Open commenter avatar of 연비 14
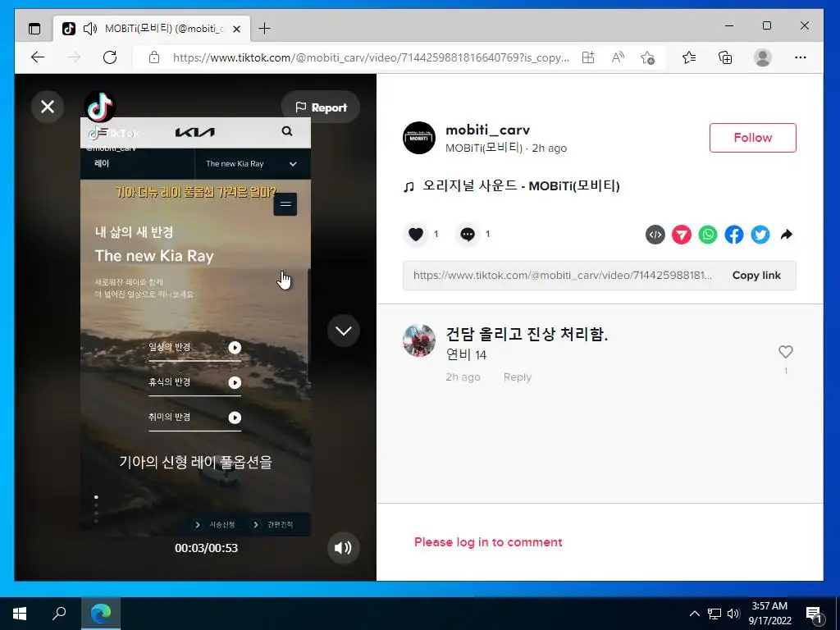This screenshot has height=630, width=840. click(x=419, y=340)
